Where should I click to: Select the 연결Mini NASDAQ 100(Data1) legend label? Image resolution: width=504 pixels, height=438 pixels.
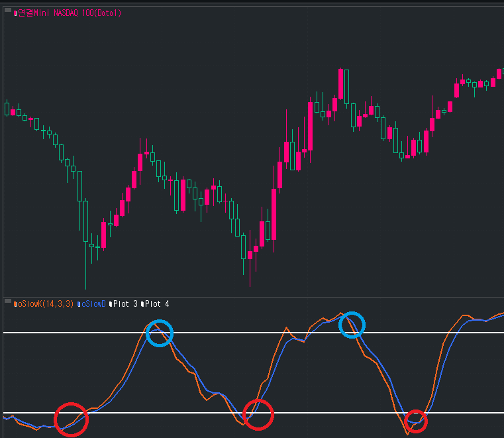pos(70,13)
